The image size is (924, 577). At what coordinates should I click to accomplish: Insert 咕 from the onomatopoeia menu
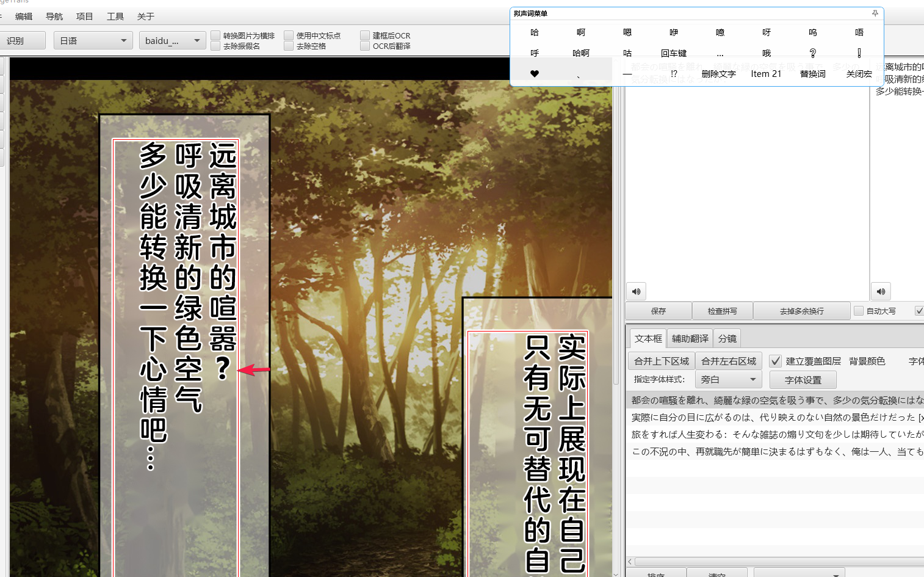point(627,53)
